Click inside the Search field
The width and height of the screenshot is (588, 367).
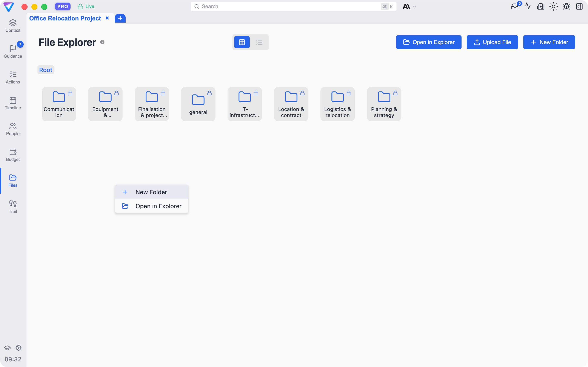click(x=291, y=6)
